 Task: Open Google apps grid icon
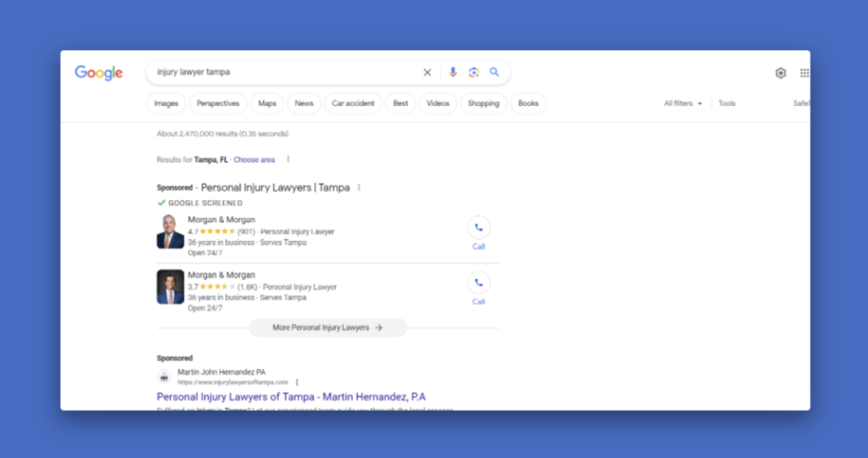click(804, 73)
